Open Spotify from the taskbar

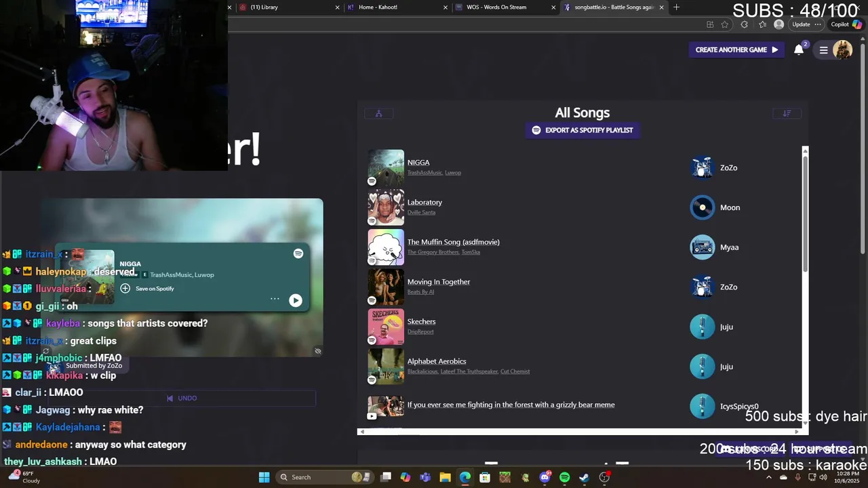[x=564, y=477]
